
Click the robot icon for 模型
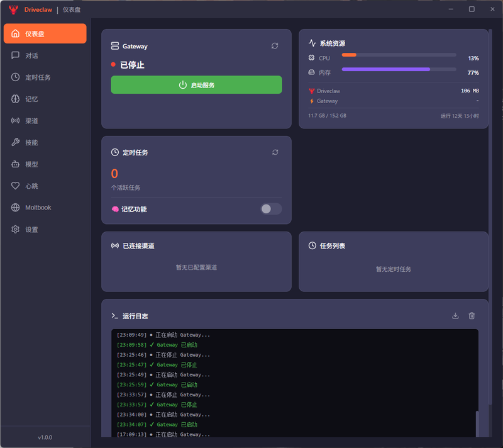click(x=15, y=164)
